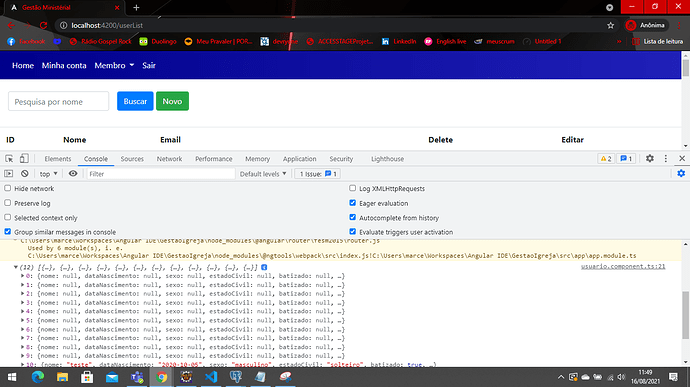Open the Anônima profile button

646,26
